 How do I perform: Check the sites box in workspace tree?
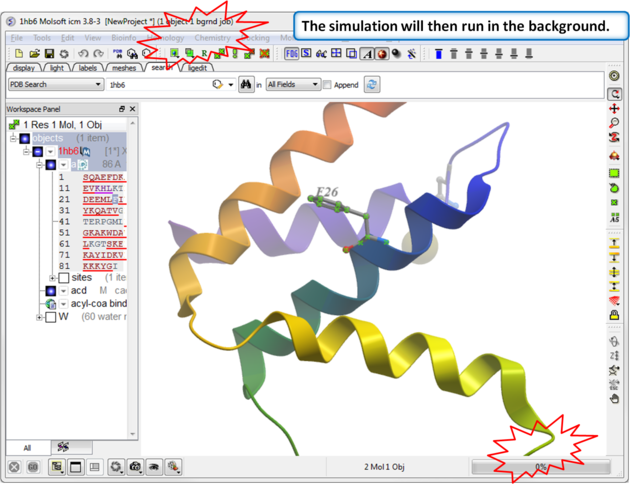(x=64, y=277)
